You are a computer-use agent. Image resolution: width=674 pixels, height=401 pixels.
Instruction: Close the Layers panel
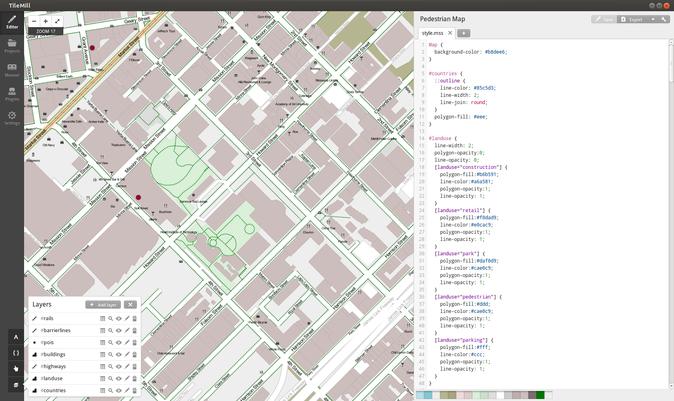[130, 305]
